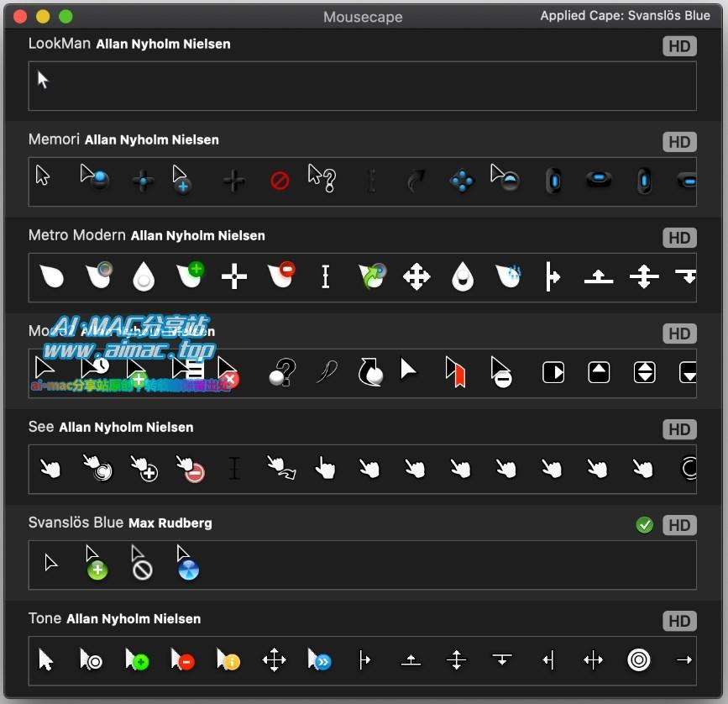Select the Metro Modern cape title

(77, 235)
